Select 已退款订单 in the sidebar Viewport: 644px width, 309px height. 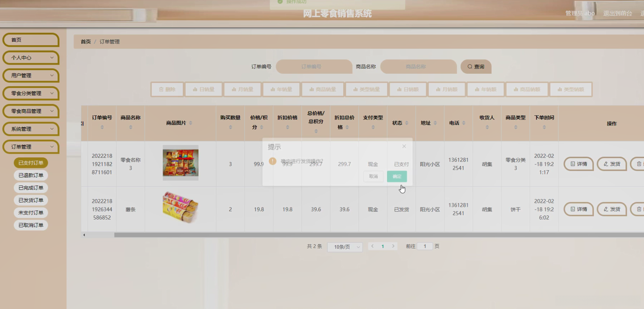[x=31, y=175]
